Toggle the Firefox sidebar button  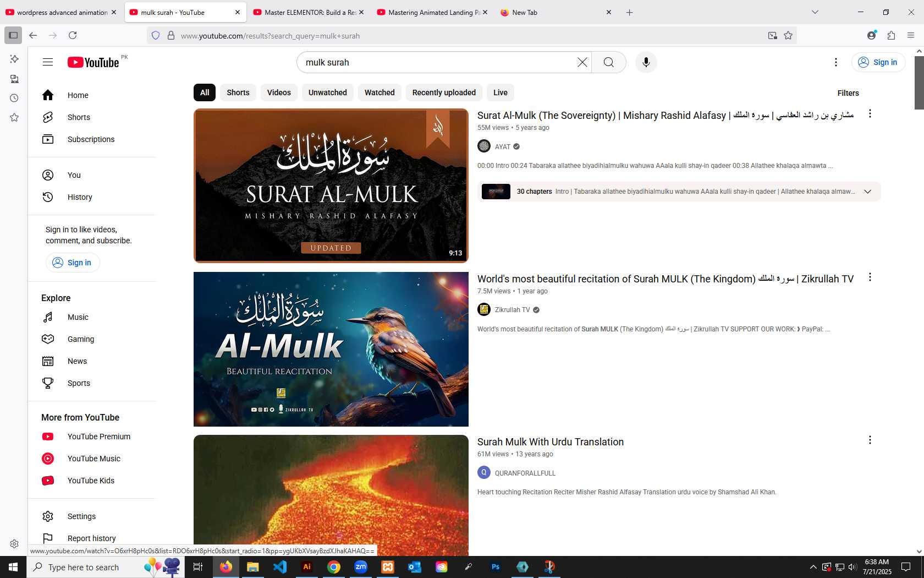click(13, 35)
